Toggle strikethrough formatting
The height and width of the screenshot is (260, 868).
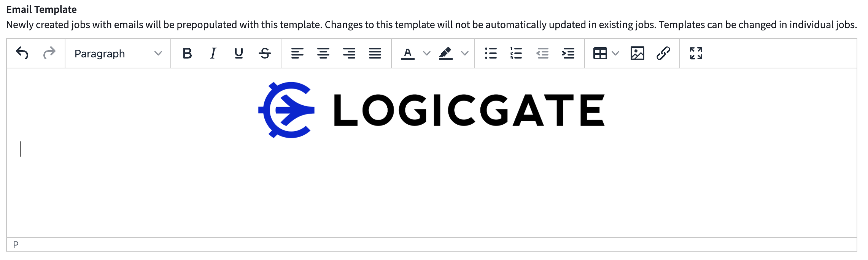(x=265, y=53)
